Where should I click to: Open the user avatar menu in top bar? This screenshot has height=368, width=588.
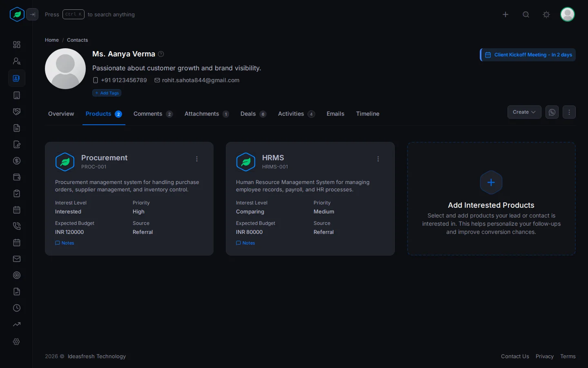(568, 15)
